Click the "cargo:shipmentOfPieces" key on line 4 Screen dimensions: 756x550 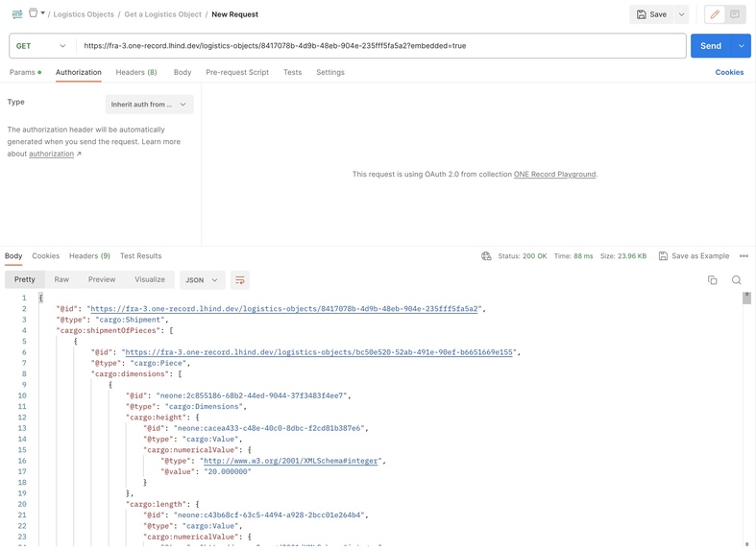click(109, 331)
